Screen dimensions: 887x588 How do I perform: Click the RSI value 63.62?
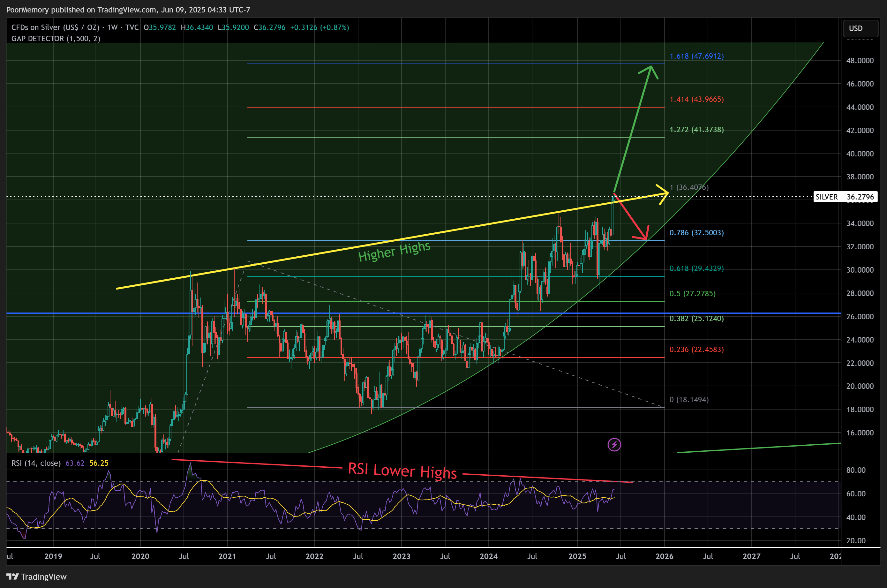pos(75,463)
